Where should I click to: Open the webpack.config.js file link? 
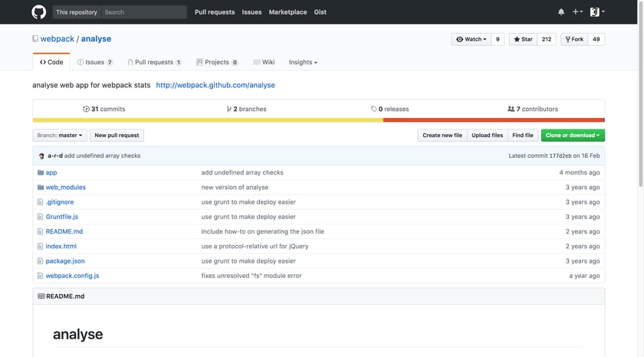[72, 276]
